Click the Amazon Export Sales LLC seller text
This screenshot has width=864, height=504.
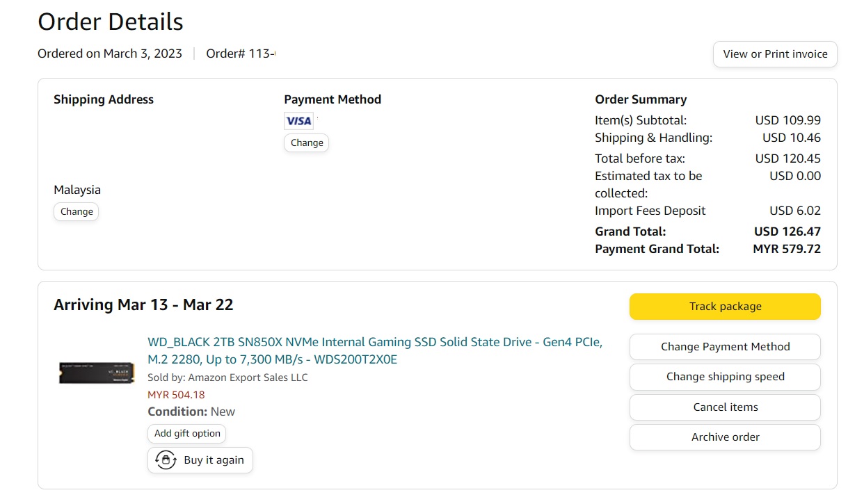click(x=248, y=377)
